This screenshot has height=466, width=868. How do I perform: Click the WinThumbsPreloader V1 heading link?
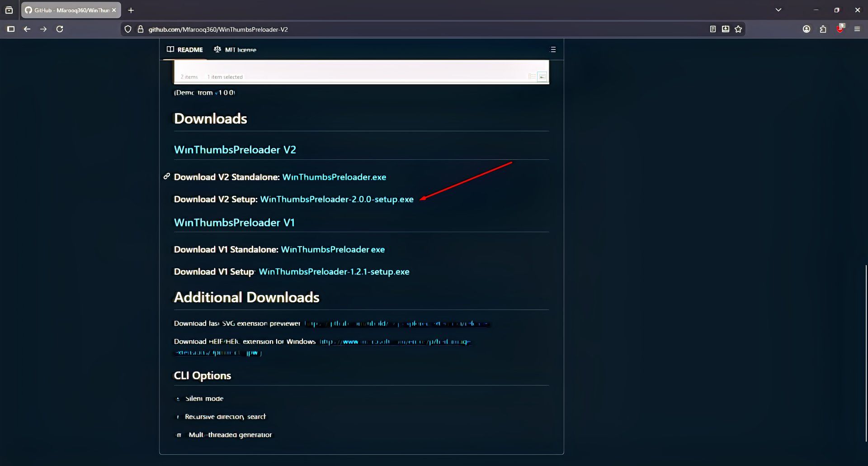(234, 223)
